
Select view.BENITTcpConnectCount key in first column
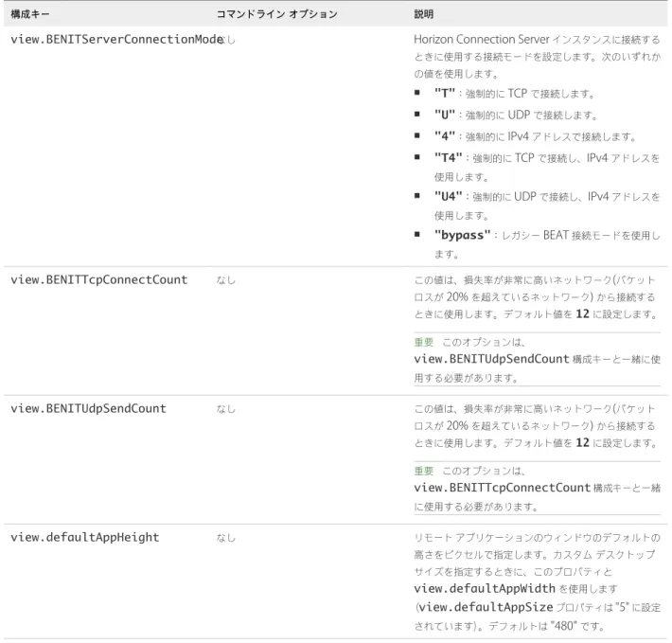(x=99, y=279)
